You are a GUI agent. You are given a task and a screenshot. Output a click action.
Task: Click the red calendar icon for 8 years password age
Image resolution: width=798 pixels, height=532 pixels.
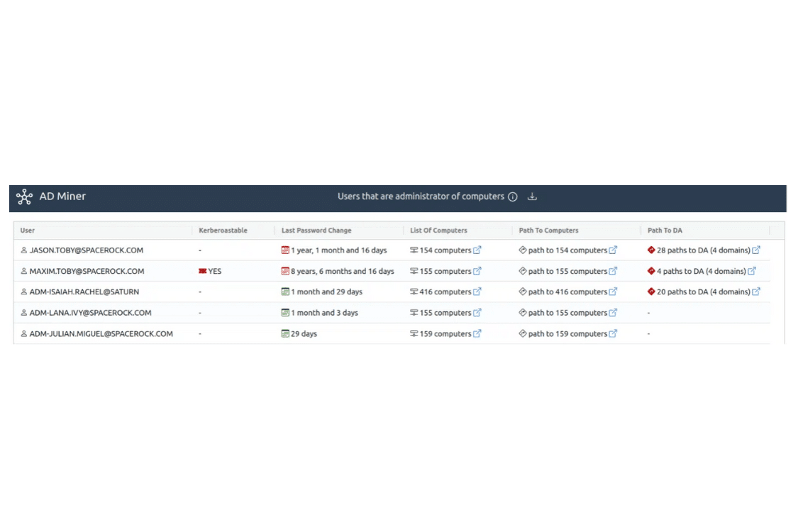click(x=285, y=271)
